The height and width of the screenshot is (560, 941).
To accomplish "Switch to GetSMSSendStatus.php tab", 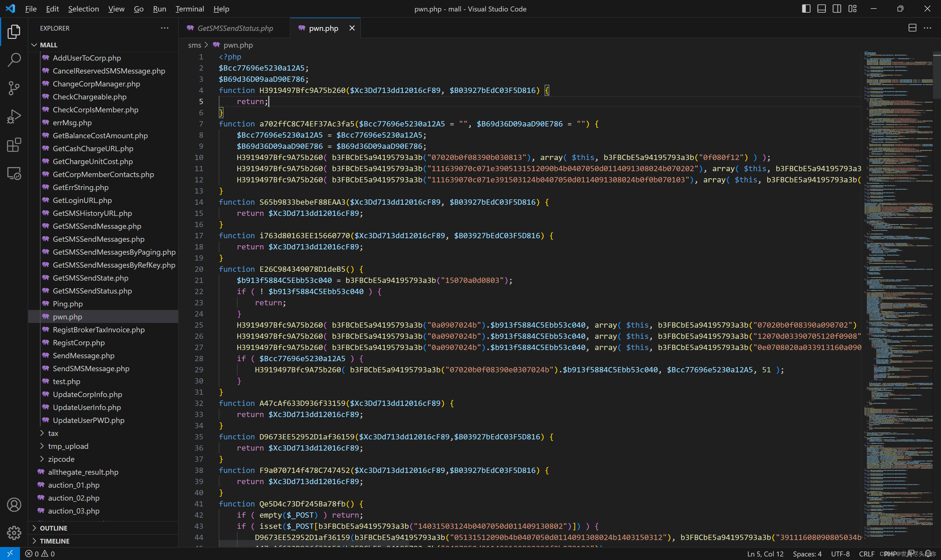I will 235,28.
